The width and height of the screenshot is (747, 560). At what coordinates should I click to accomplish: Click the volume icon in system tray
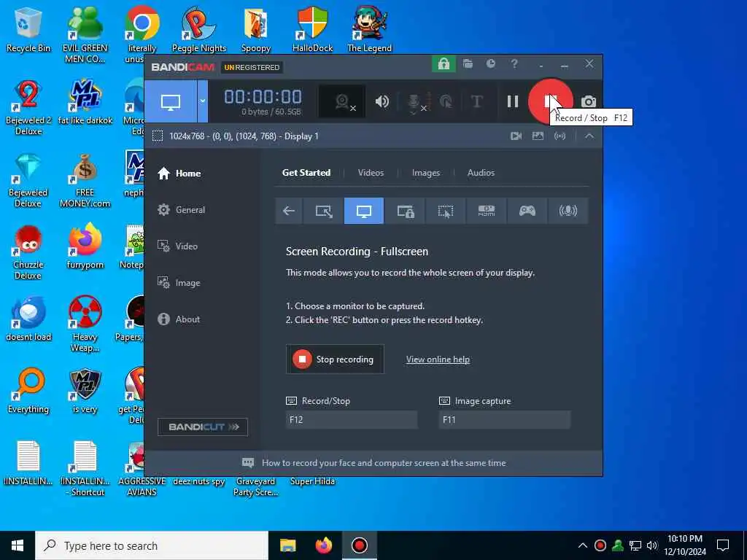point(652,545)
